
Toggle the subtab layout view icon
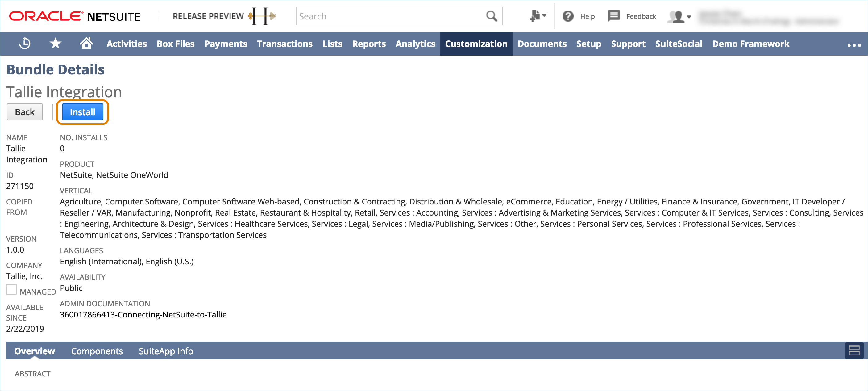[x=854, y=351]
